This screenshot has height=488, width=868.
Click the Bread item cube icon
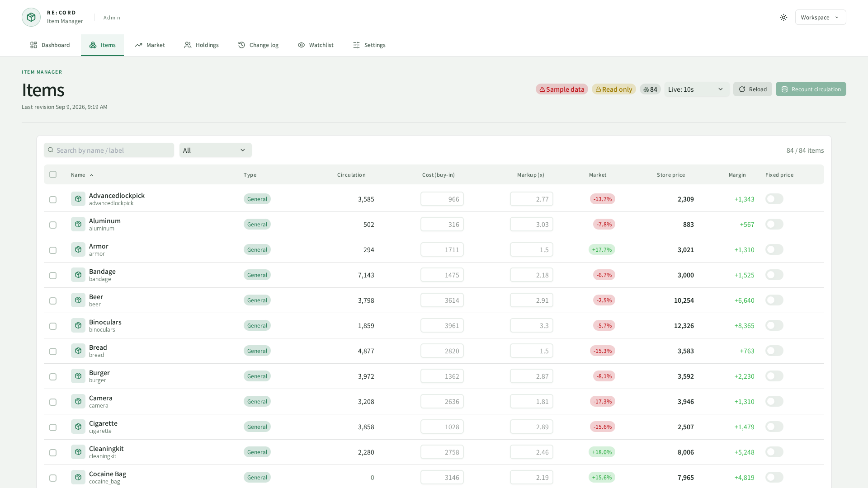click(78, 351)
